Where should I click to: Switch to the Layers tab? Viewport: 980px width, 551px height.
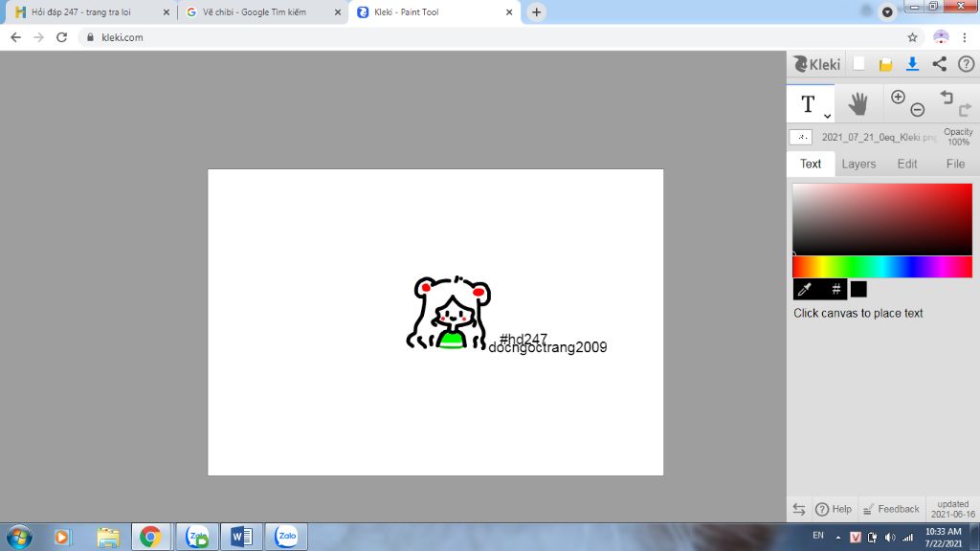(x=858, y=164)
